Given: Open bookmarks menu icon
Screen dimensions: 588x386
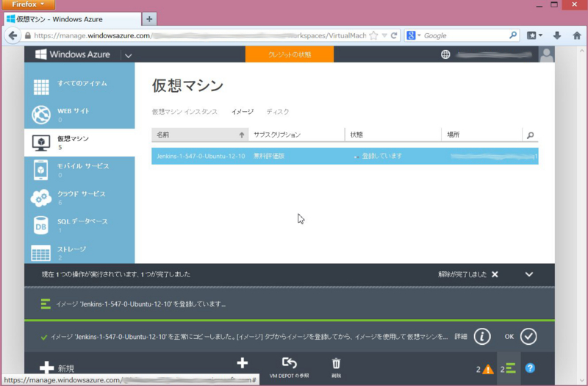Looking at the screenshot, I should coord(534,35).
